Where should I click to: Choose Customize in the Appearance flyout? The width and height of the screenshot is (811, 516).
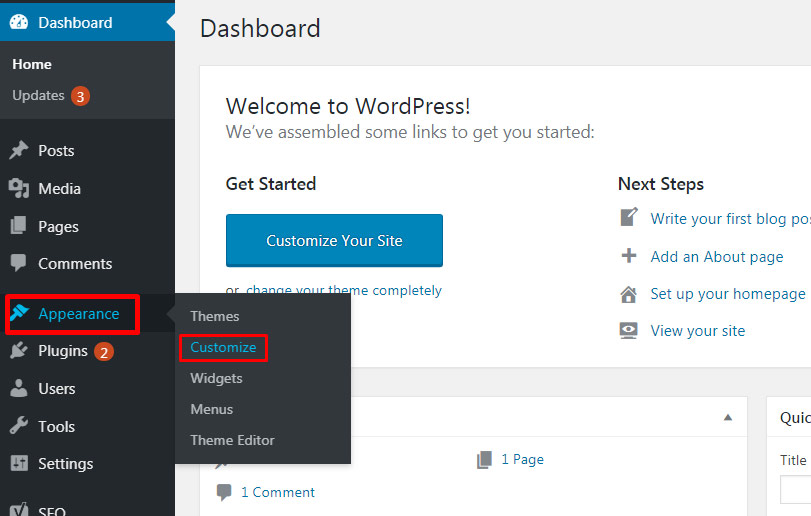(x=223, y=347)
